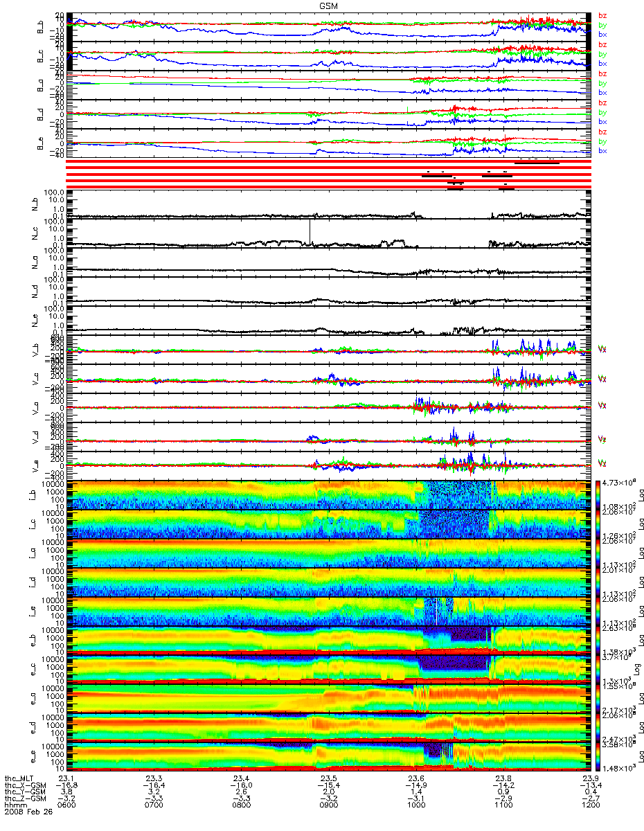Select the thc_X-GSM row label
644x831 pixels.
pos(26,786)
